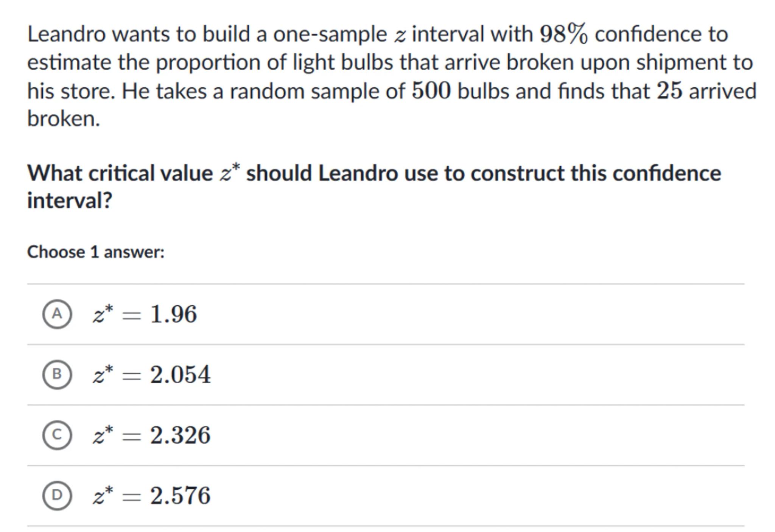Click the italic z after "one-sample"
775x532 pixels.
pyautogui.click(x=399, y=36)
